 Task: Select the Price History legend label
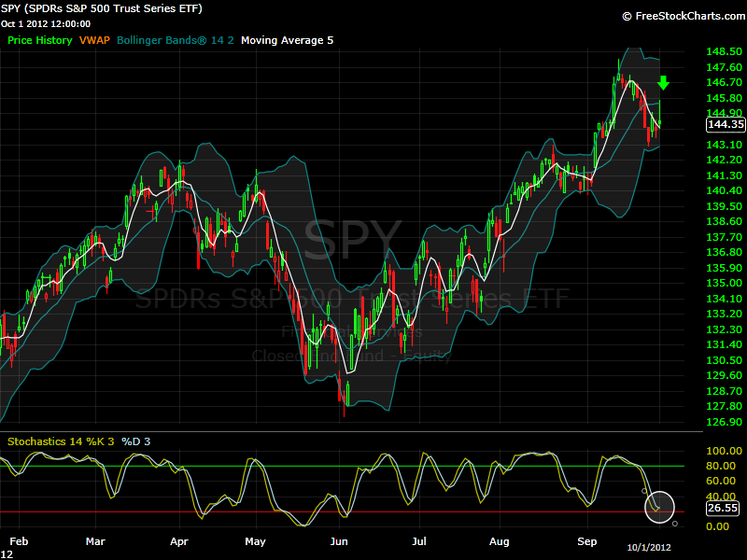pos(40,40)
